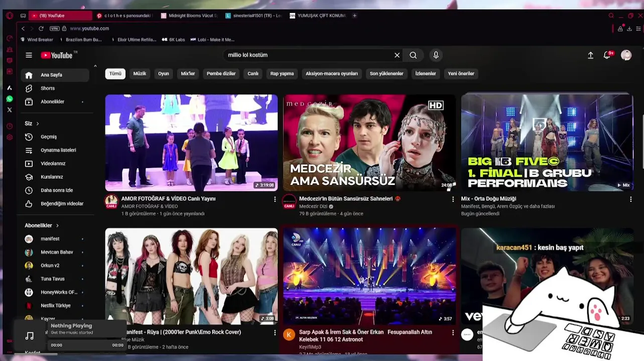Open the tab search icon in title bar

point(611,16)
